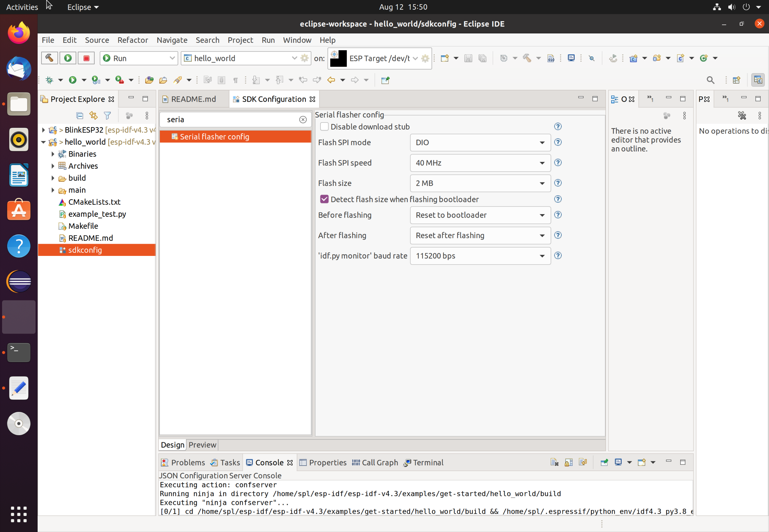Switch to the README.md editor tab
Viewport: 769px width, 532px height.
[193, 99]
